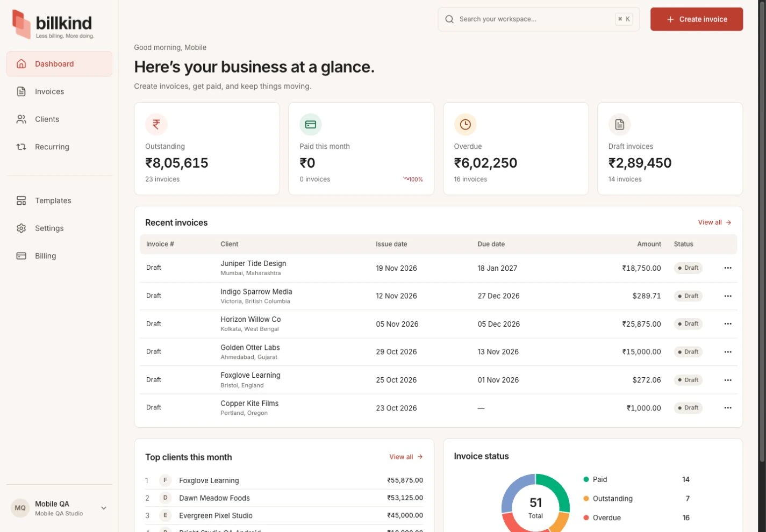Focus the Search your workspace field
This screenshot has height=532, width=766.
click(539, 19)
